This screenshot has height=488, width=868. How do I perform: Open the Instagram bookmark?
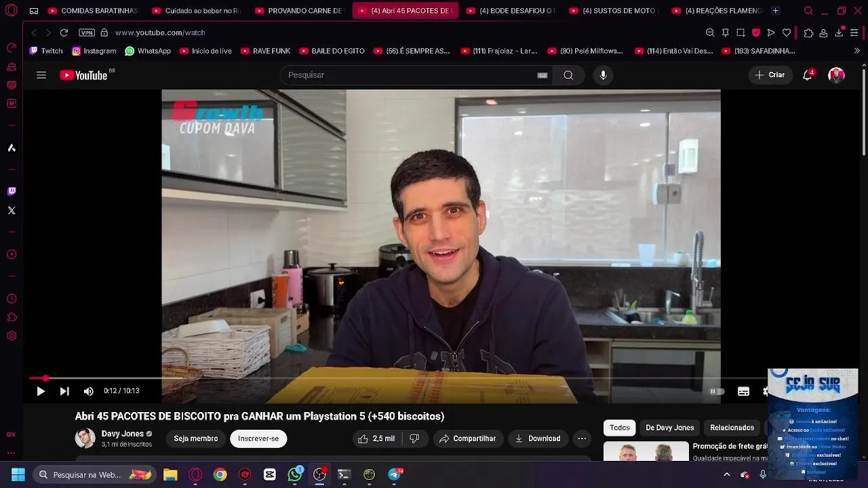[x=94, y=51]
